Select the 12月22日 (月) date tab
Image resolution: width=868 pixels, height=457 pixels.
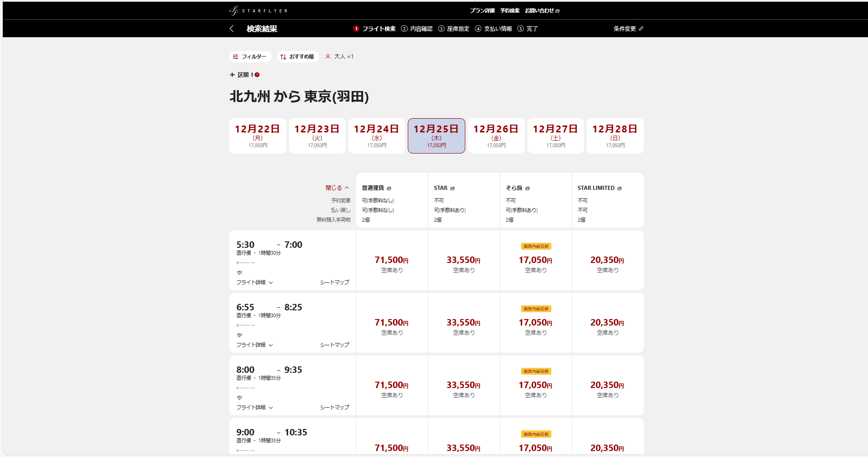(258, 136)
